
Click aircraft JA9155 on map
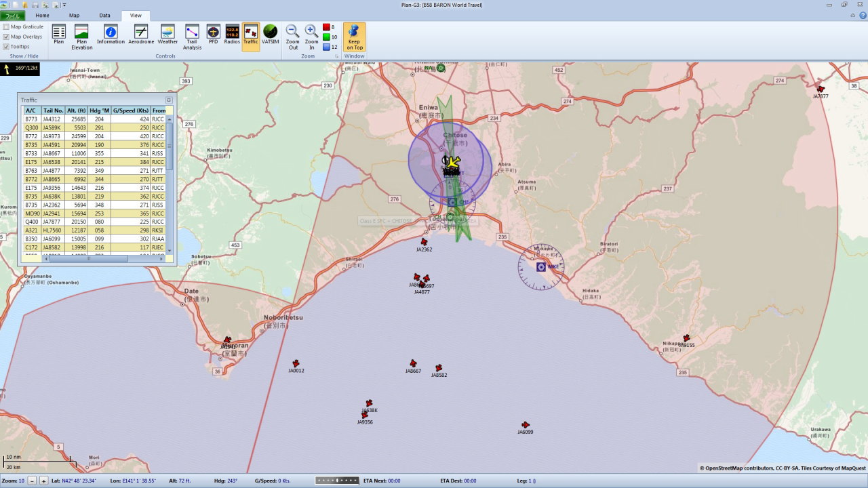click(x=686, y=338)
